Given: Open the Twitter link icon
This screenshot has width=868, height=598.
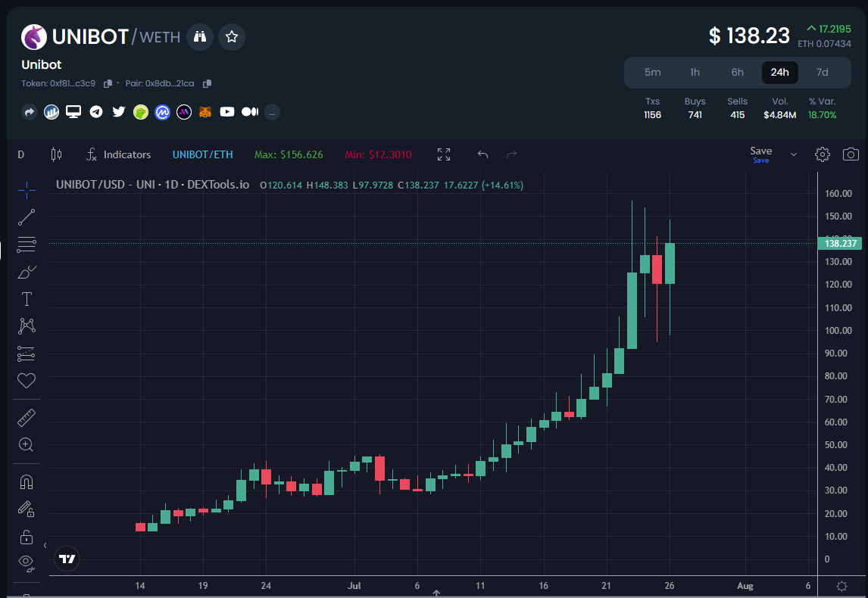Looking at the screenshot, I should (118, 112).
